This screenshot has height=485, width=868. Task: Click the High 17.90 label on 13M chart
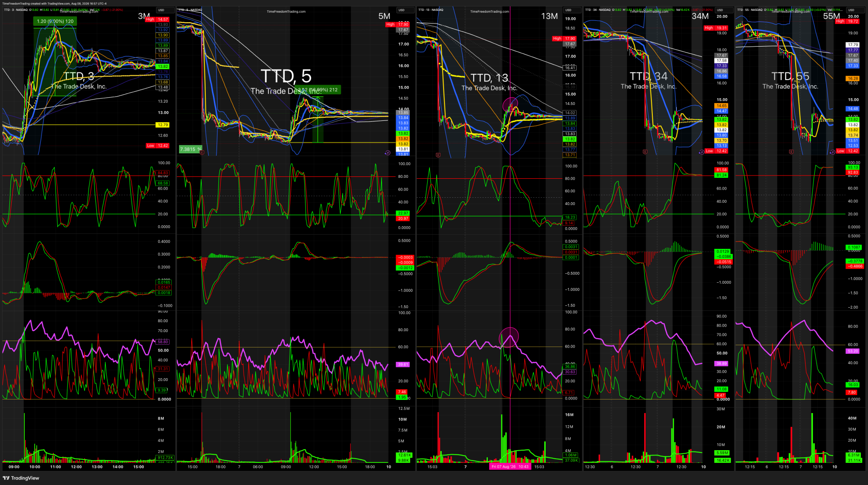(x=564, y=38)
